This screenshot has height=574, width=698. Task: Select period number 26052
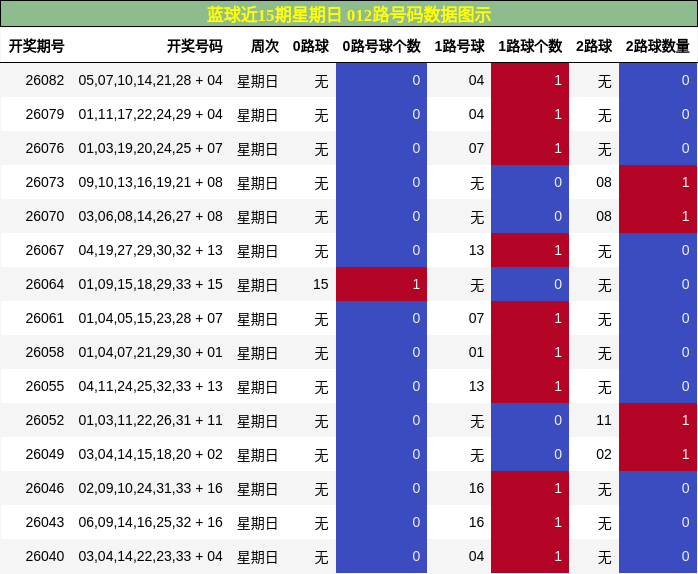click(x=45, y=420)
